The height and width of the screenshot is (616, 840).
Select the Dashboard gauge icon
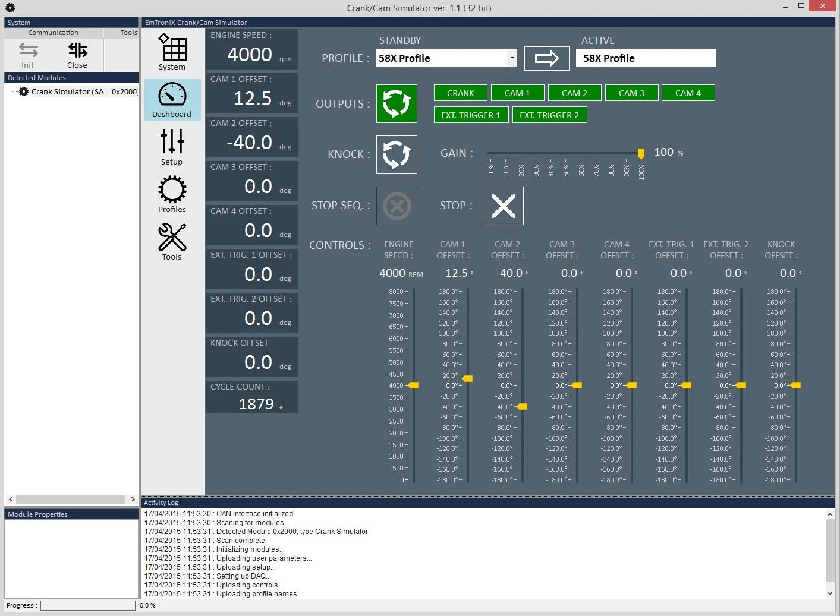tap(172, 100)
